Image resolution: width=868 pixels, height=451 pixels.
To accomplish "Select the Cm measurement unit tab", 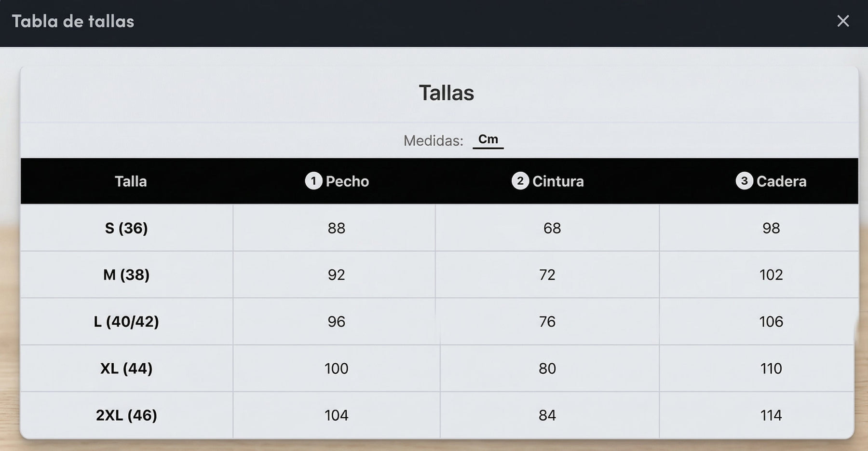I will [x=488, y=139].
